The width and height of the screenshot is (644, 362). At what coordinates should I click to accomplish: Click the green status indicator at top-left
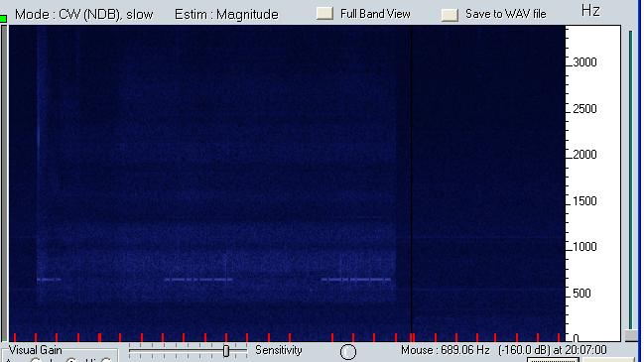click(3, 19)
